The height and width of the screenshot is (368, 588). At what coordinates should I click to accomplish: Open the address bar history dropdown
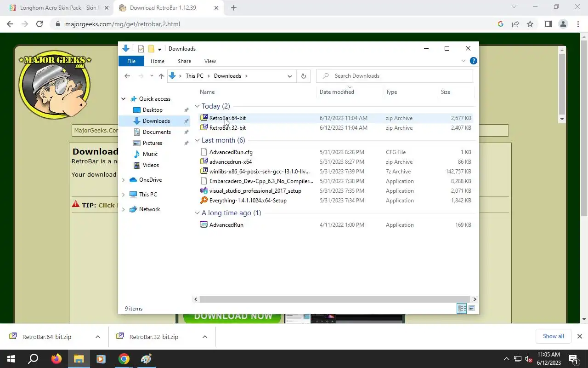point(289,76)
